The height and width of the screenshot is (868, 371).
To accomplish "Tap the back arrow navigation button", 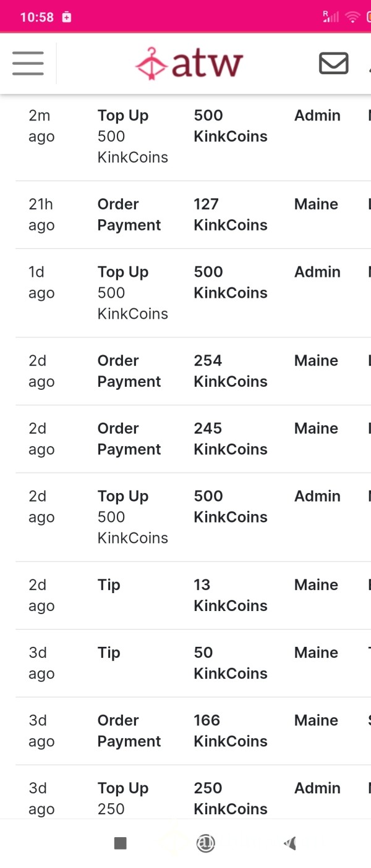I will pos(290,843).
